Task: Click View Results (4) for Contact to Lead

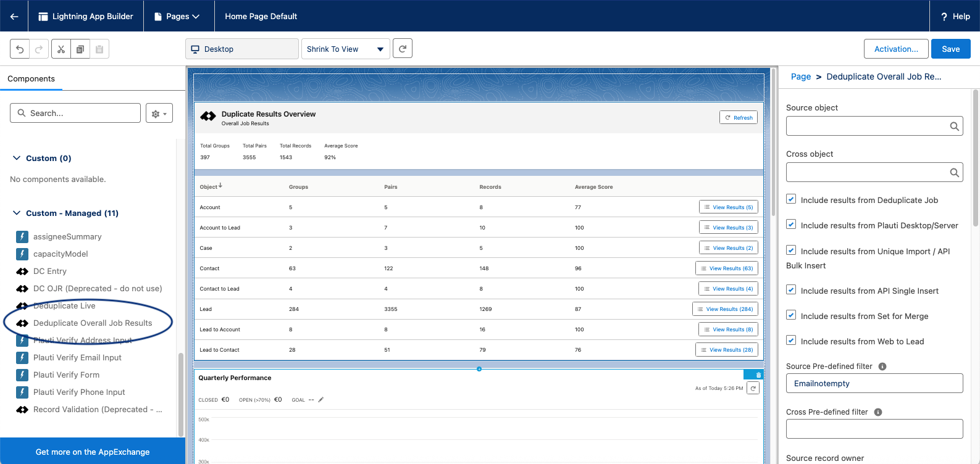Action: pos(729,289)
